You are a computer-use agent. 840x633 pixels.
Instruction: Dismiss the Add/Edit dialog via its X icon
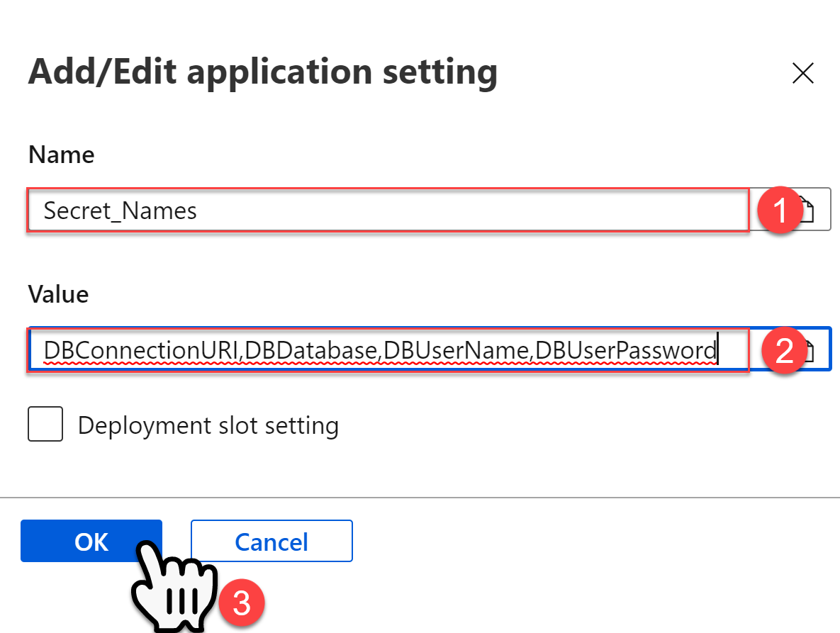click(802, 73)
